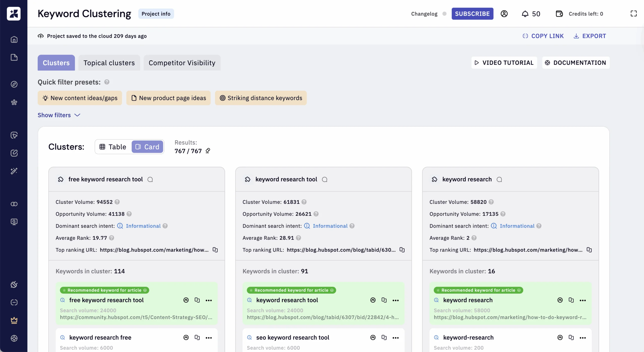Open notifications via the bell showing 50
Viewport: 644px width, 352px height.
click(x=531, y=14)
